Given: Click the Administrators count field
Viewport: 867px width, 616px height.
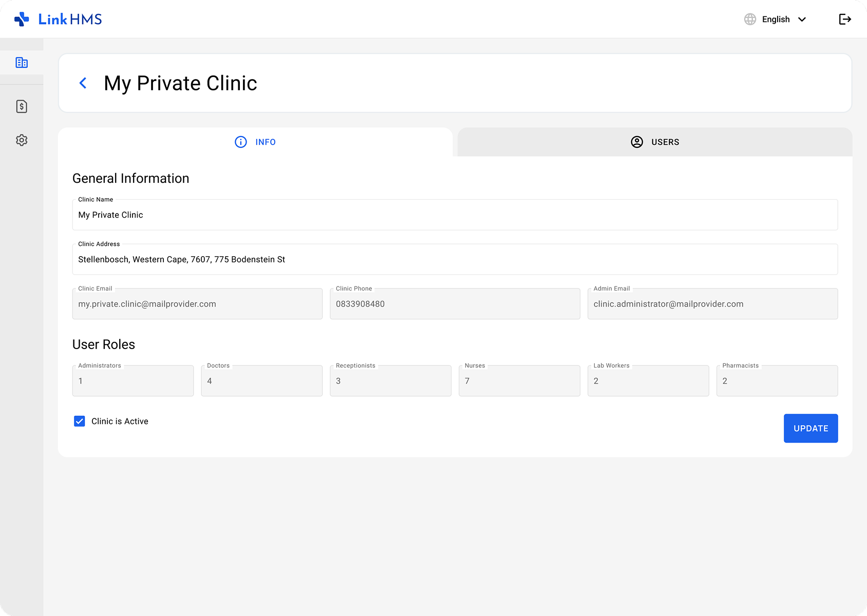Looking at the screenshot, I should (133, 381).
